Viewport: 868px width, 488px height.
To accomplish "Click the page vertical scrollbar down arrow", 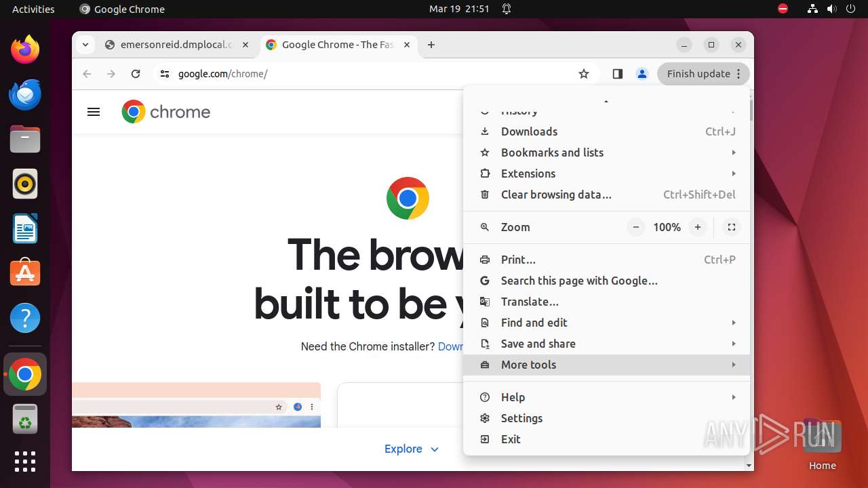I will [749, 466].
